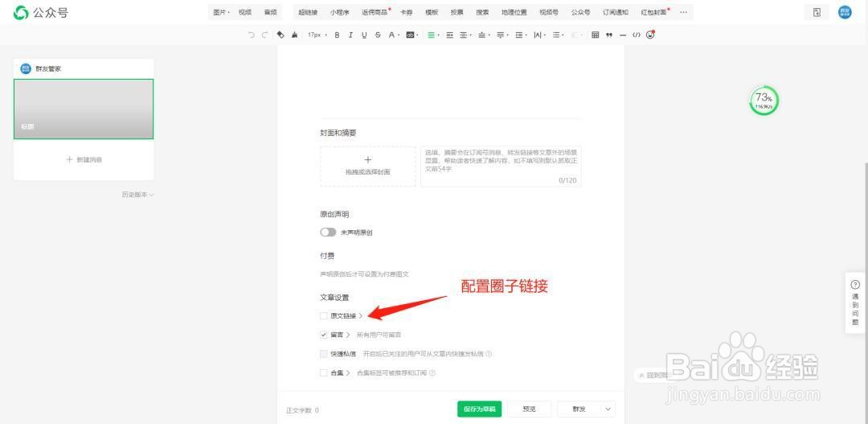Expand the 留言 settings chevron
Image resolution: width=868 pixels, height=424 pixels.
tap(348, 335)
